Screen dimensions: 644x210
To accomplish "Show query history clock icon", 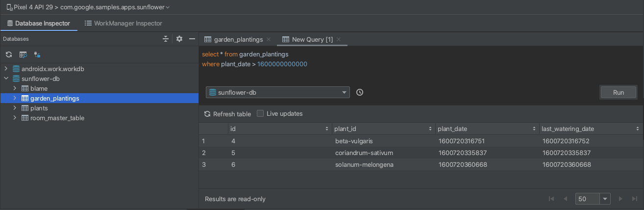I will [360, 92].
